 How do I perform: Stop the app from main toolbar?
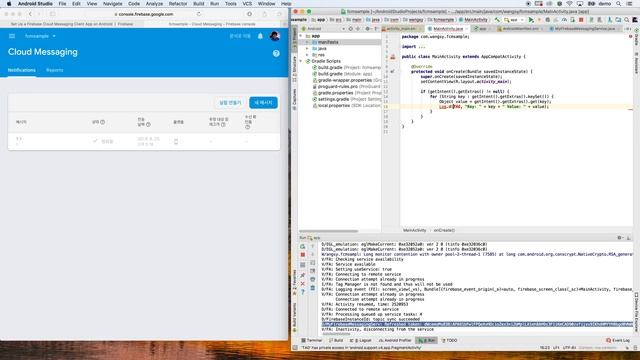[581, 20]
